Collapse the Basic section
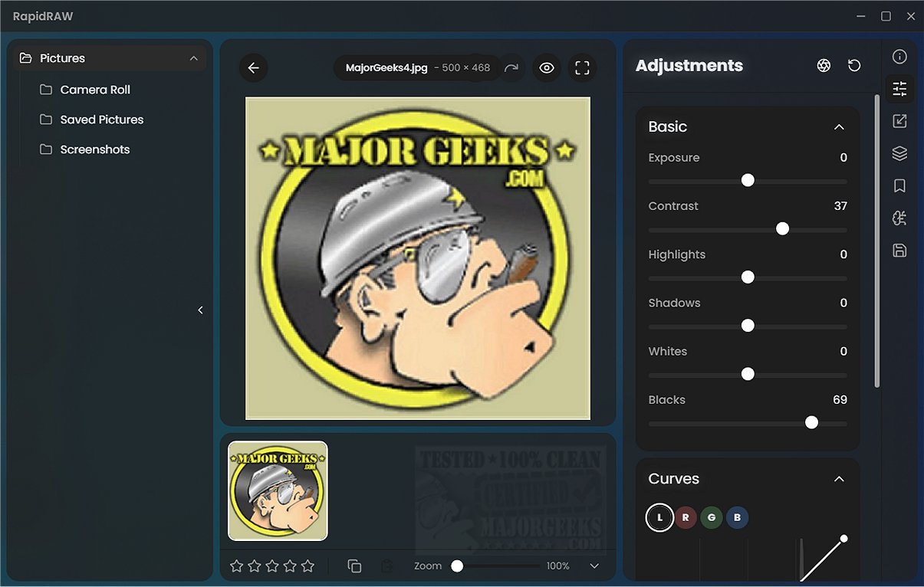This screenshot has width=924, height=587. click(839, 126)
